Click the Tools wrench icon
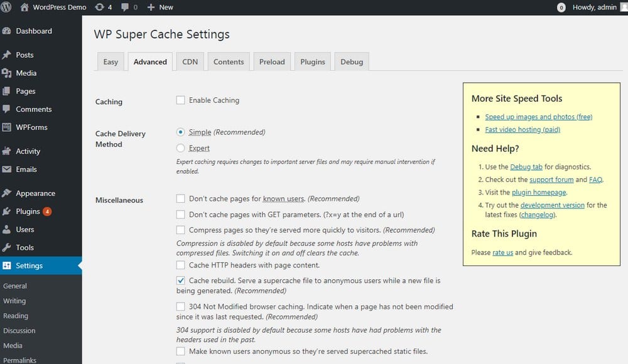The image size is (628, 364). click(6, 247)
